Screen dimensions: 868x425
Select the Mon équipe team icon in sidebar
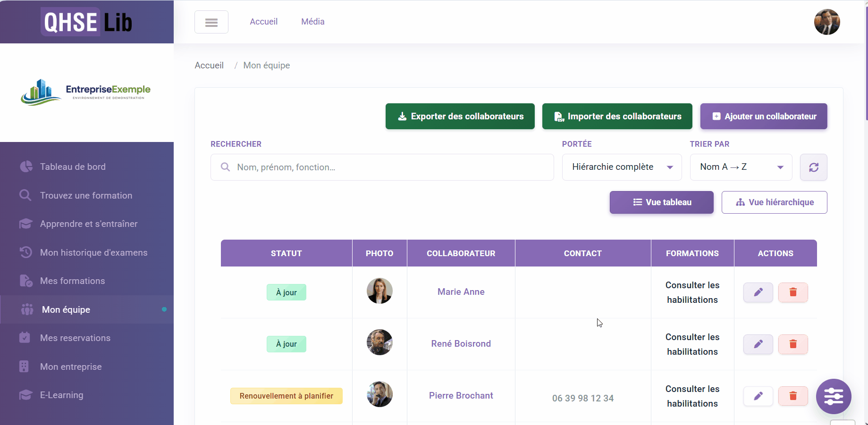(26, 309)
